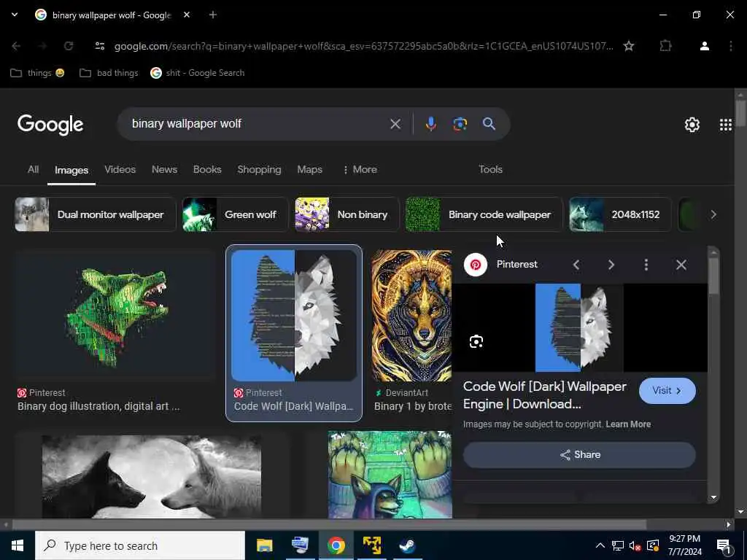This screenshot has width=747, height=560.
Task: Open a new browser tab
Action: (213, 15)
